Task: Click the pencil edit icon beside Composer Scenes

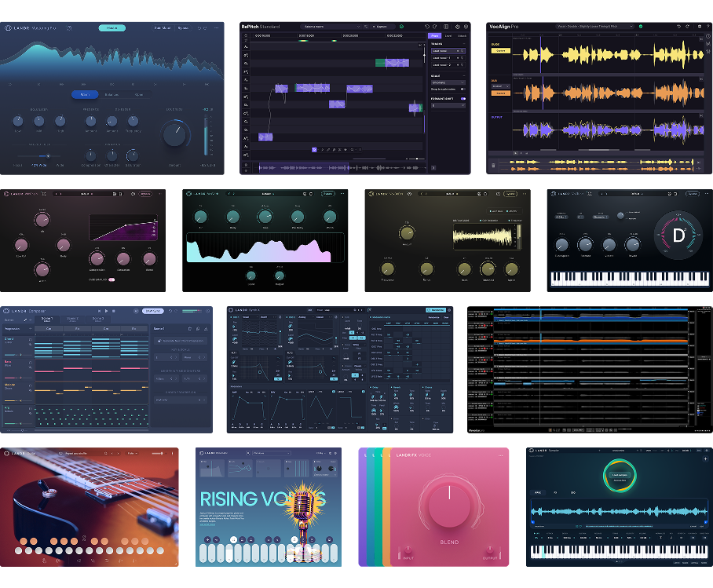Action: point(25,320)
